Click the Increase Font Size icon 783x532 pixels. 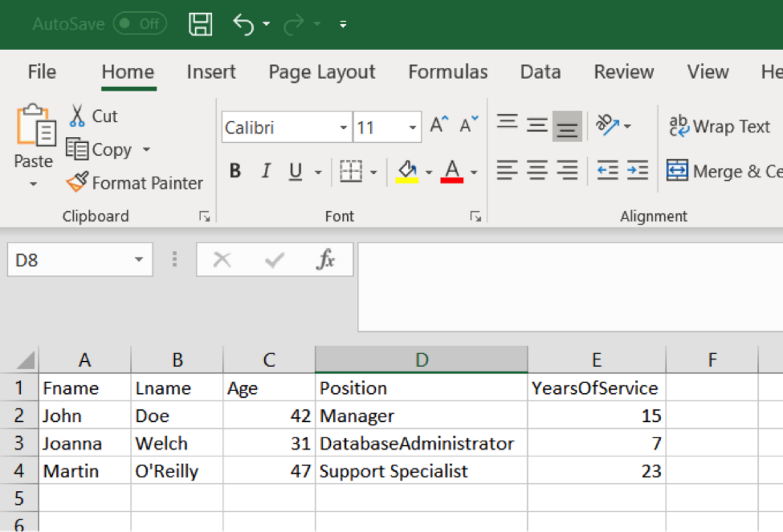(439, 125)
